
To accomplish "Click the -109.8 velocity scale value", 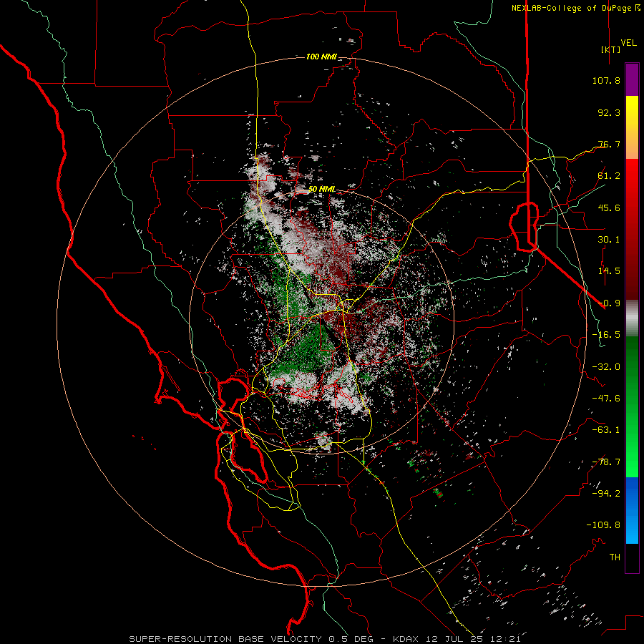I will tap(603, 525).
